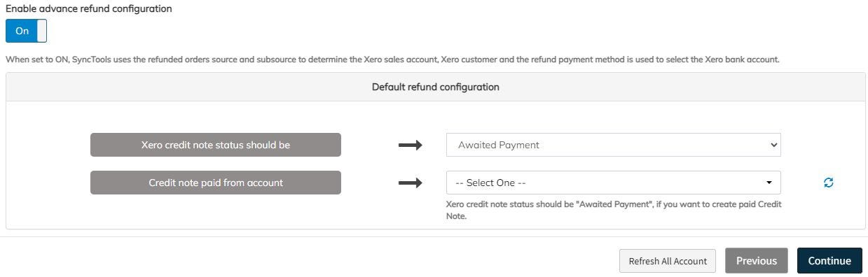Screen dimensions: 868x277
Task: Open the "-- Select One --" account dropdown
Action: click(x=613, y=183)
